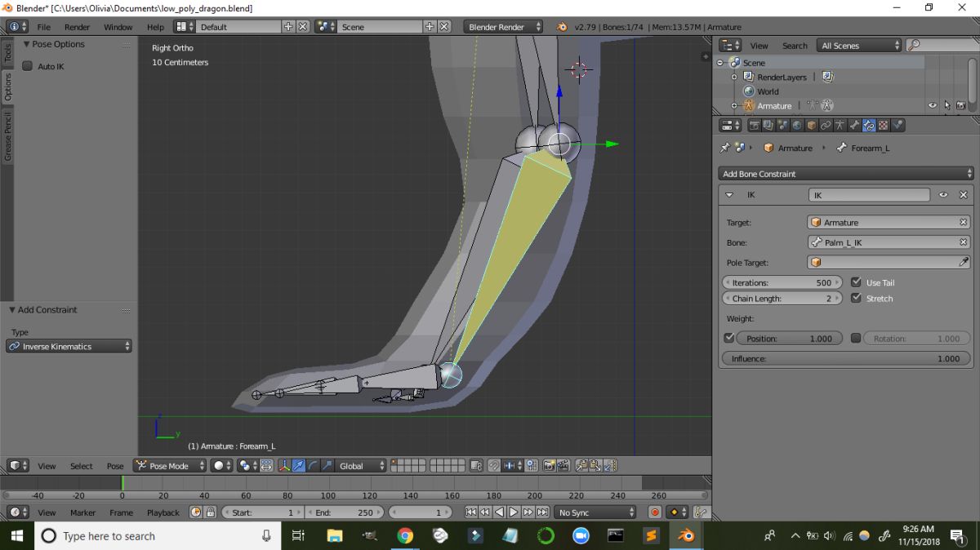Jump to the timeline's last frame
980x550 pixels.
(541, 512)
